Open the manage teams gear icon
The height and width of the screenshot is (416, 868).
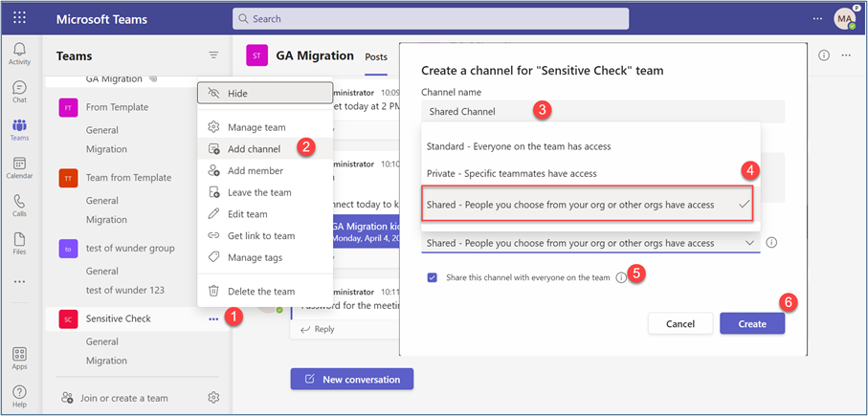pos(214,398)
